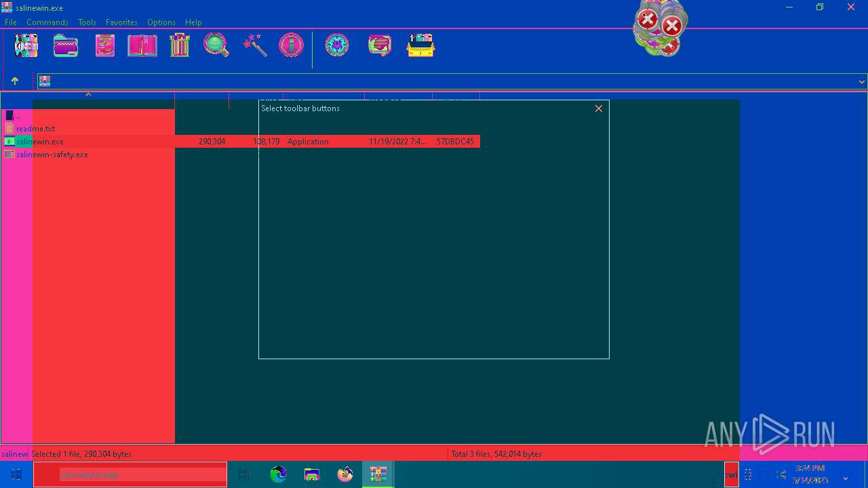868x488 pixels.
Task: Click the back red error X icon
Action: pyautogui.click(x=648, y=20)
